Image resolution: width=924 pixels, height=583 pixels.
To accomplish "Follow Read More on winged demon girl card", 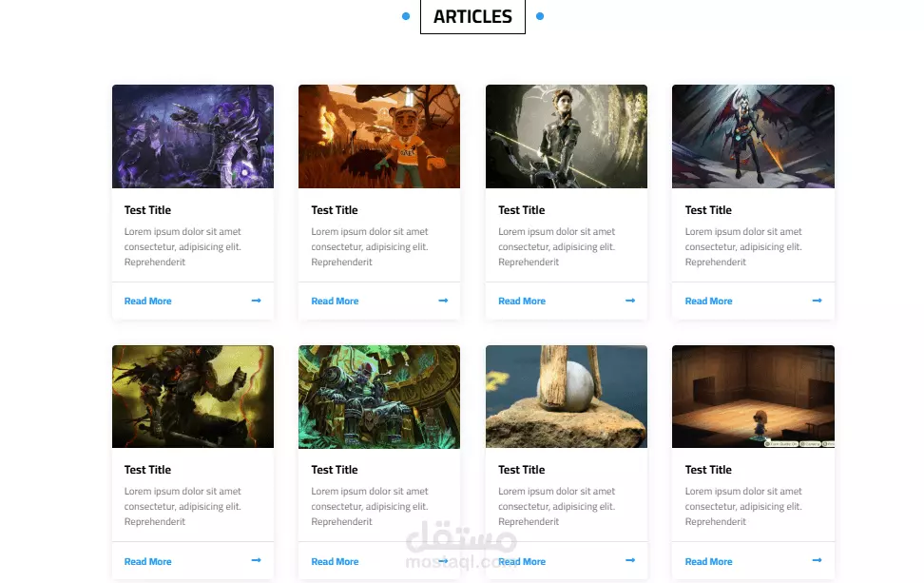I will (x=708, y=301).
